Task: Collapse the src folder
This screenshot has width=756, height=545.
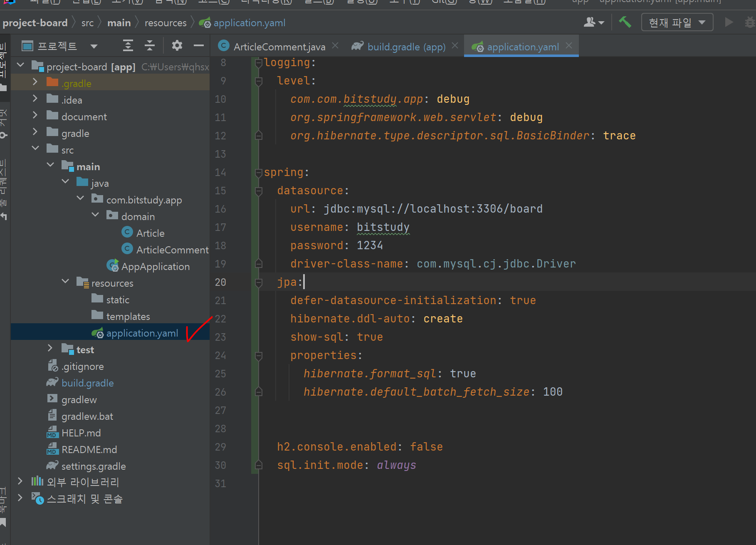Action: coord(35,149)
